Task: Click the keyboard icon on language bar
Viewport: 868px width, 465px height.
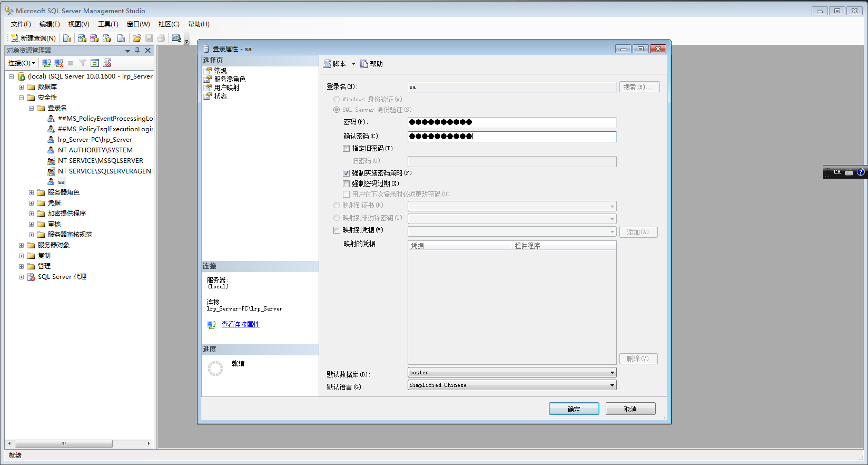Action: (849, 172)
